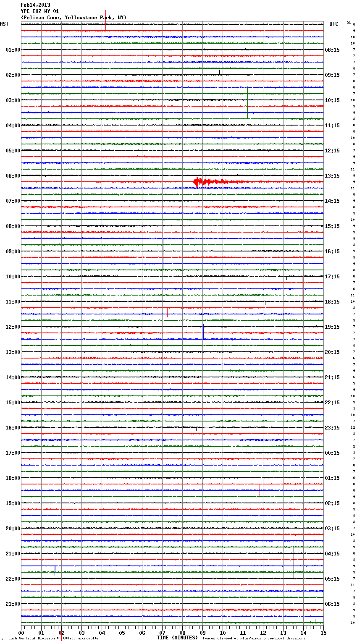Click the 18:15 UTC time label
Viewport: 357px width, 644px height.
click(332, 302)
